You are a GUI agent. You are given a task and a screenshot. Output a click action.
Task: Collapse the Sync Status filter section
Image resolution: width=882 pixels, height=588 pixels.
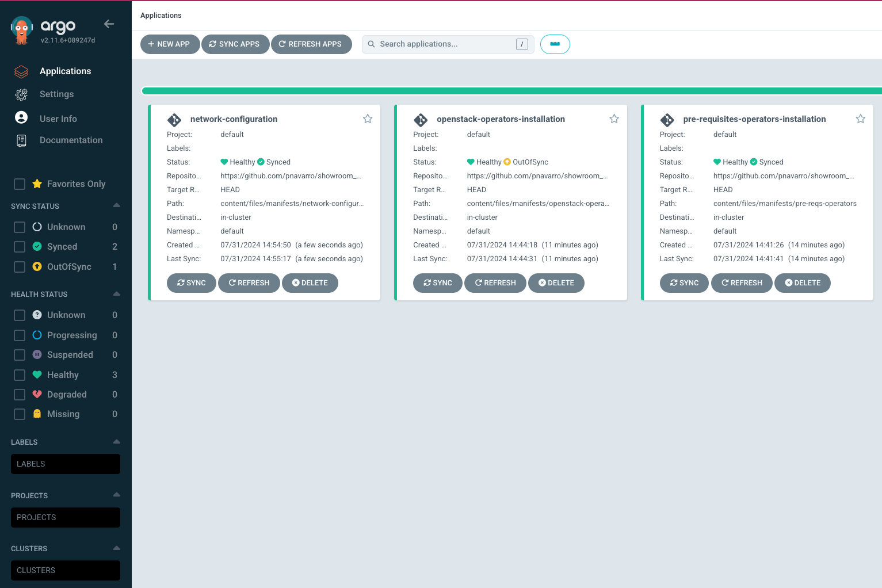click(x=117, y=205)
